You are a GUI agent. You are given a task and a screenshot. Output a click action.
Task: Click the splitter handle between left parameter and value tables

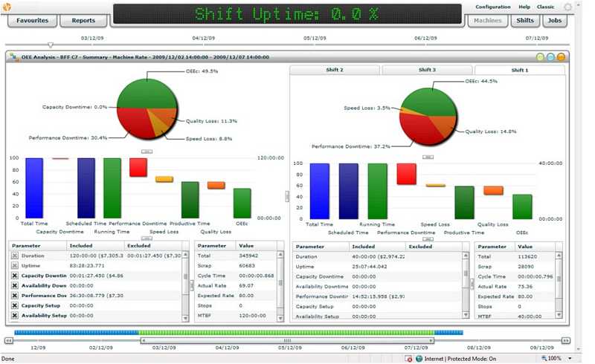[x=192, y=285]
